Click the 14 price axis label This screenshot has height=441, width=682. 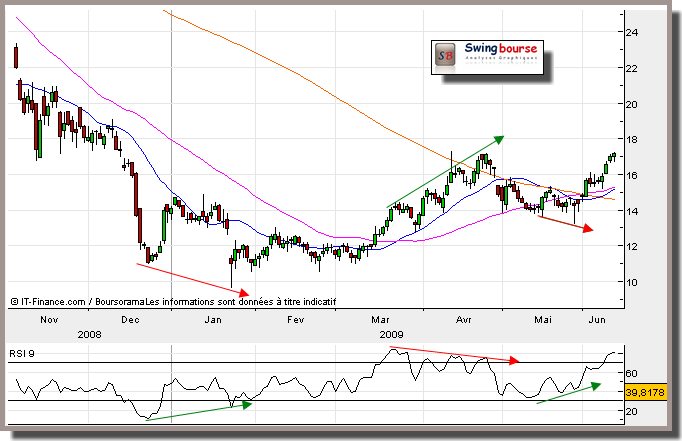(x=632, y=211)
